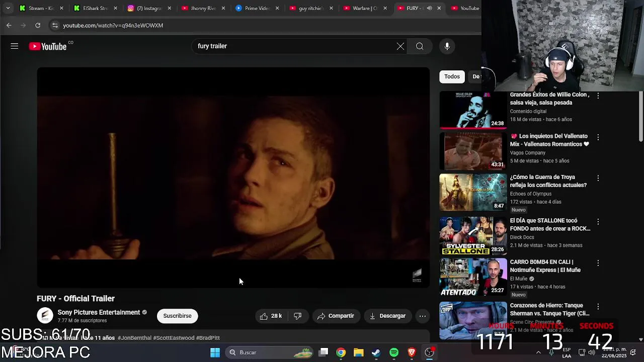This screenshot has width=644, height=362.
Task: Open the browser tab search dropdown
Action: tap(8, 8)
